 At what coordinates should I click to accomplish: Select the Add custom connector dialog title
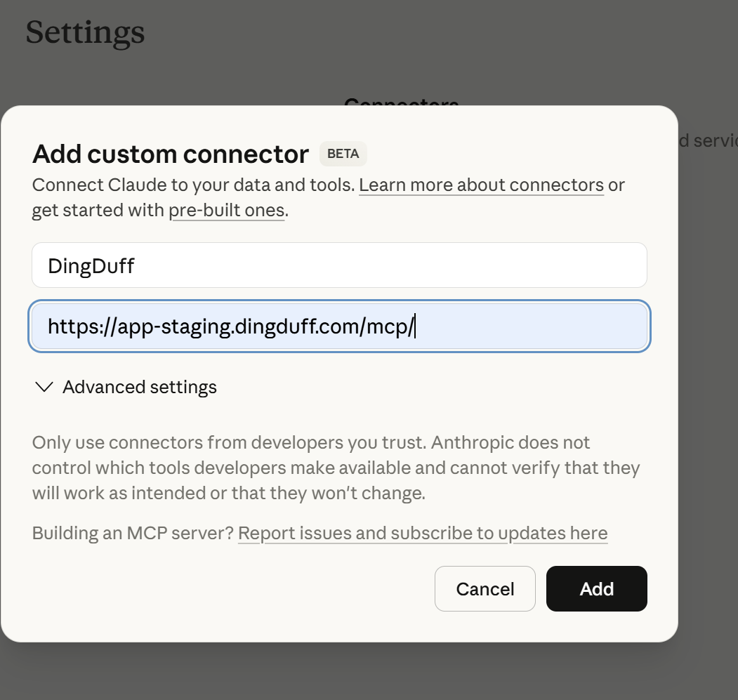click(x=170, y=154)
